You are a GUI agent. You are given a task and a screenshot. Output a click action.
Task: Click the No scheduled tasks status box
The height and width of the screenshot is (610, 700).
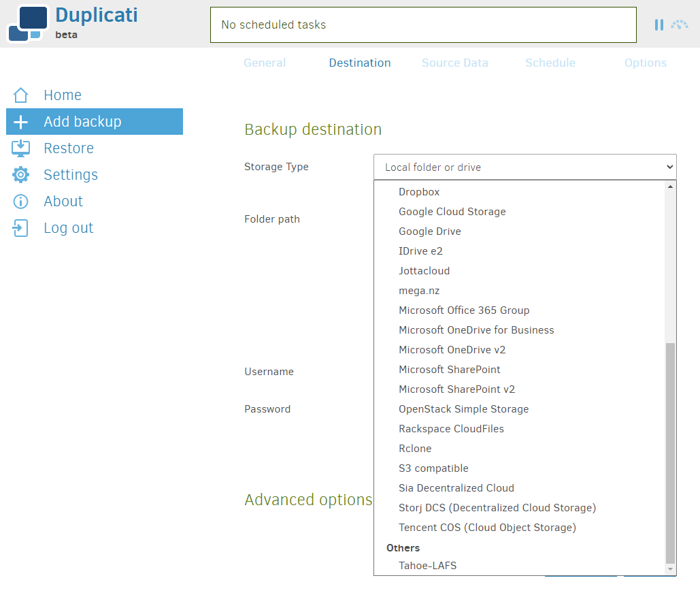[423, 25]
